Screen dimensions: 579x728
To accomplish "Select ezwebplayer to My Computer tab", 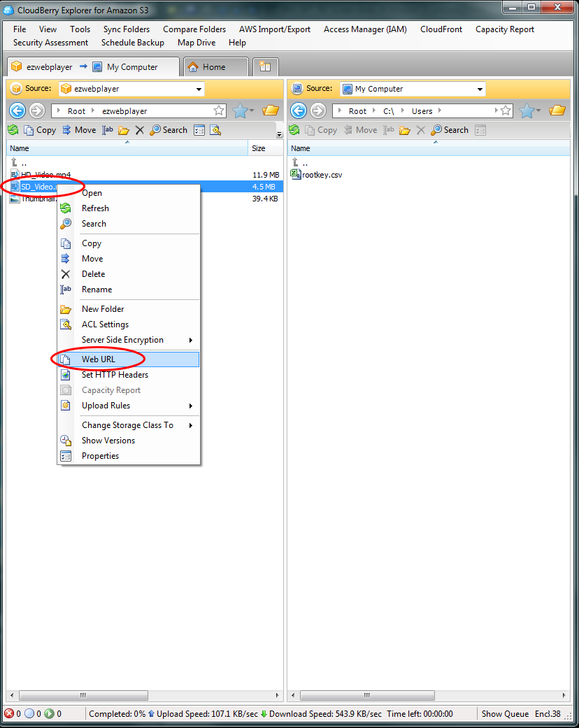I will [93, 67].
